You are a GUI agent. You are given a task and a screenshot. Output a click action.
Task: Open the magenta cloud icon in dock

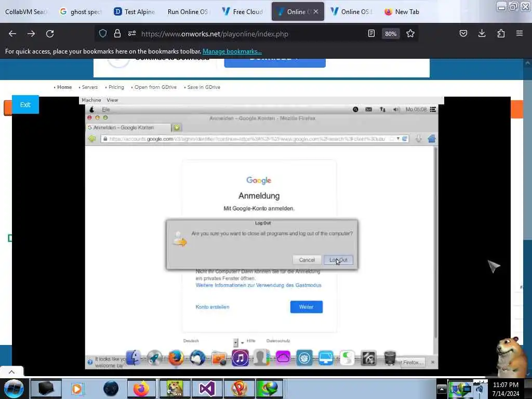coord(283,358)
